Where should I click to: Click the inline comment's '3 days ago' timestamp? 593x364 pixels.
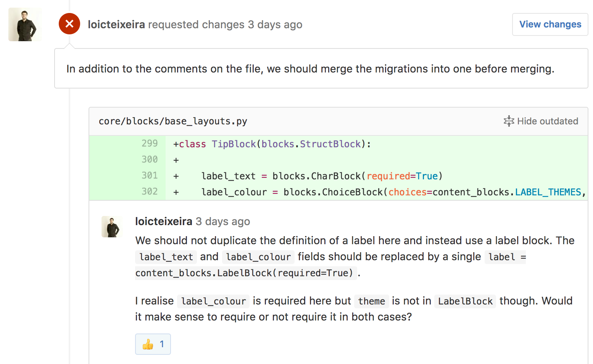coord(223,221)
